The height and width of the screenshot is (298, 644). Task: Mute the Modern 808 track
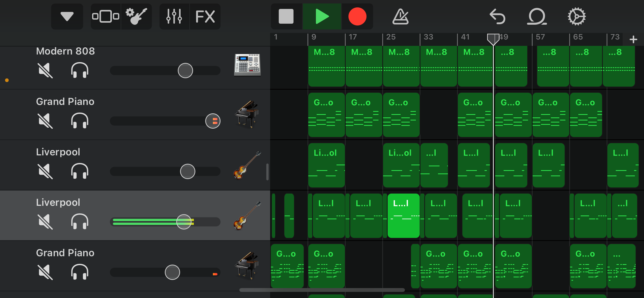45,70
